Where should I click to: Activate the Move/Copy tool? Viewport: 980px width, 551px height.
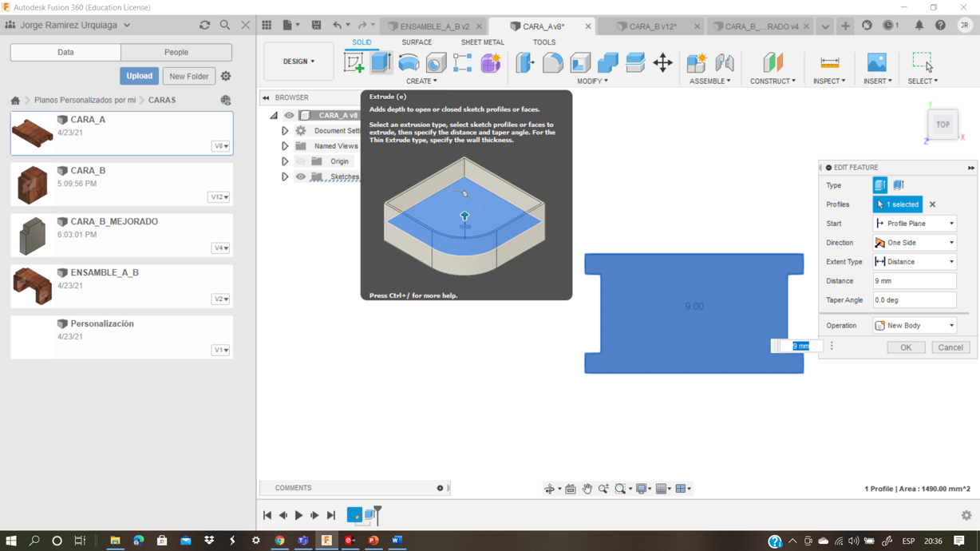click(x=662, y=62)
